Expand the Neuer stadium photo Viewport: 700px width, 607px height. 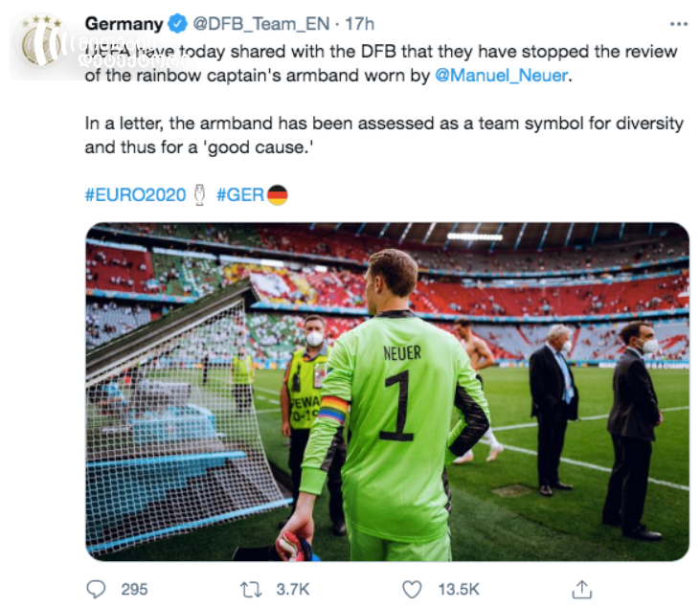(x=387, y=392)
